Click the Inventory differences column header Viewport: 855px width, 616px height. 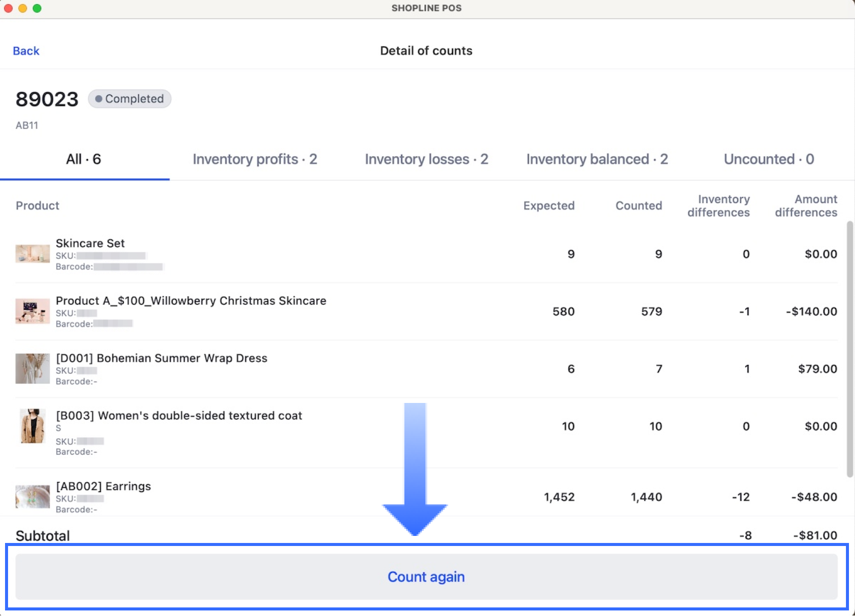(719, 206)
